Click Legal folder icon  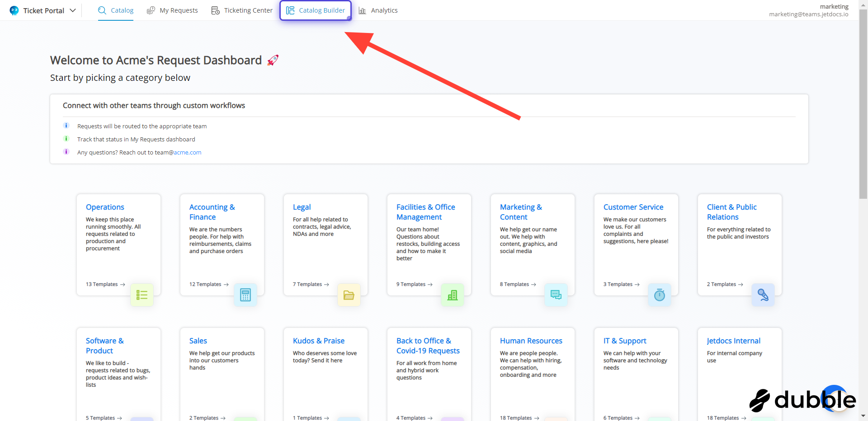point(349,295)
